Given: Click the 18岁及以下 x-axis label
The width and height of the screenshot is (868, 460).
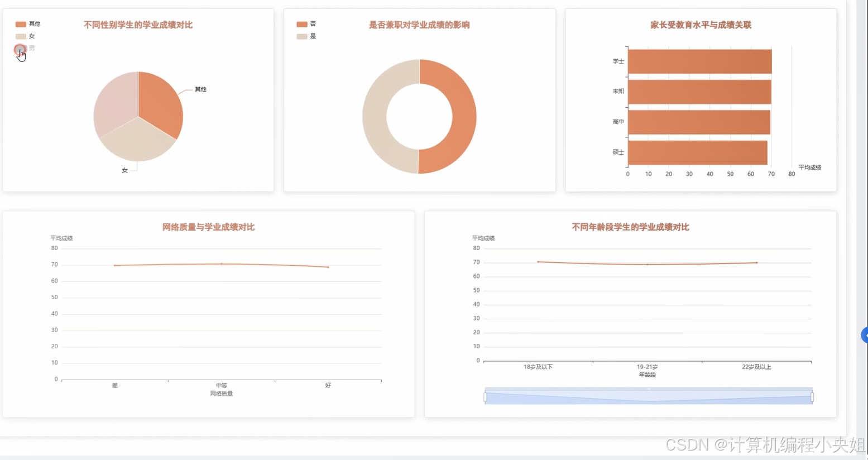Looking at the screenshot, I should pos(538,367).
